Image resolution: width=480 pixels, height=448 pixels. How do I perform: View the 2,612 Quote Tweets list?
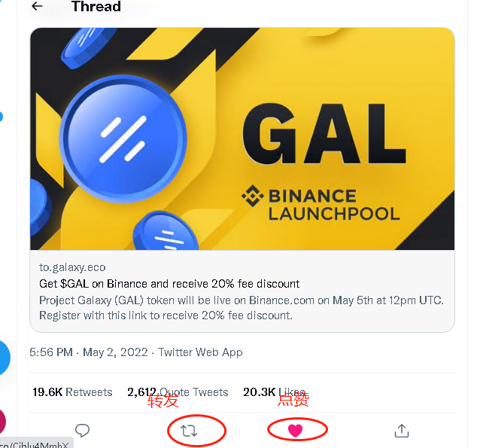tap(178, 392)
